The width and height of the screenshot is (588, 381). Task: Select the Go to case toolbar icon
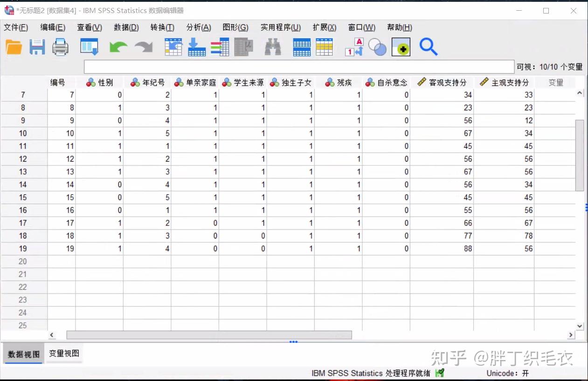(173, 47)
